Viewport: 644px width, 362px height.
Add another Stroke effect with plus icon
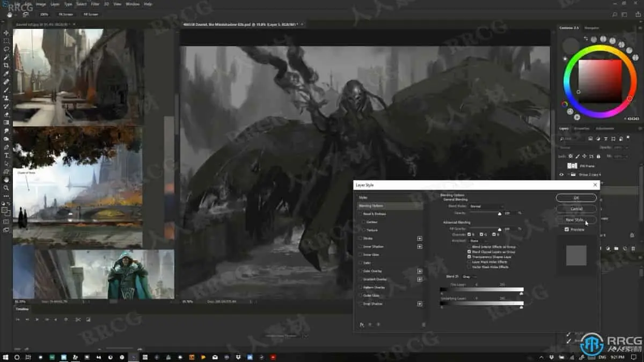pos(420,238)
